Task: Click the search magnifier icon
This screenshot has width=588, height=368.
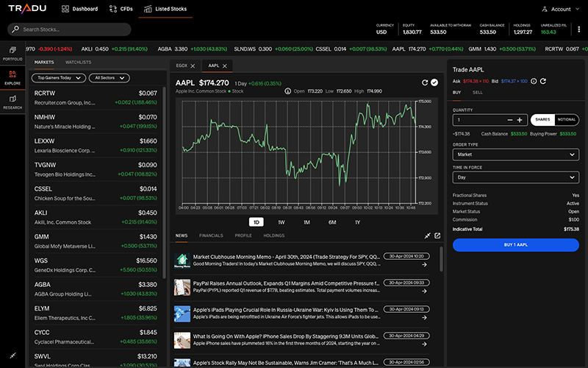Action: (x=15, y=29)
